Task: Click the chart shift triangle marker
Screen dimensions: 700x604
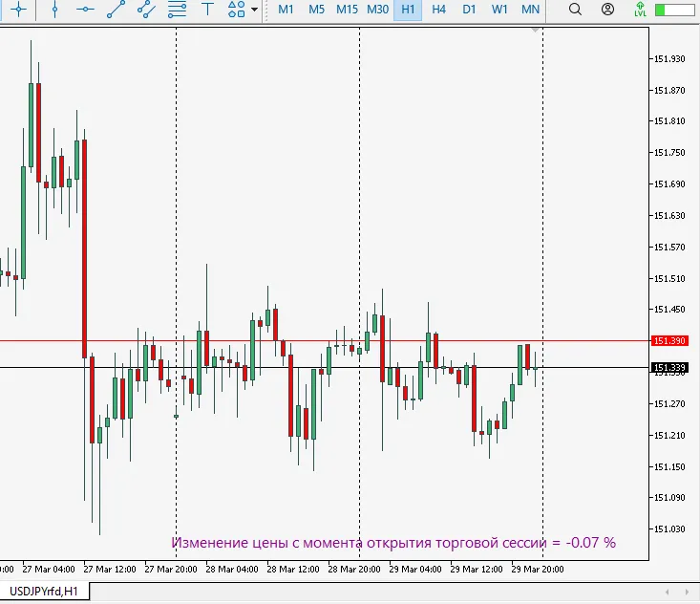Action: tap(536, 31)
